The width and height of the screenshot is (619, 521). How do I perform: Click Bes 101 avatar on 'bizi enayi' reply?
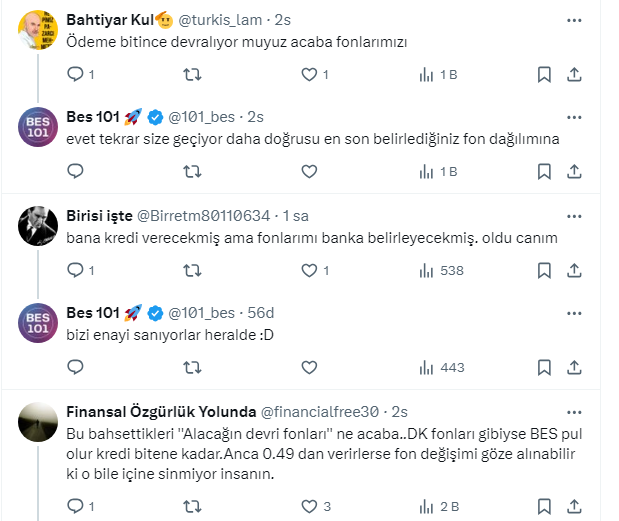[38, 324]
